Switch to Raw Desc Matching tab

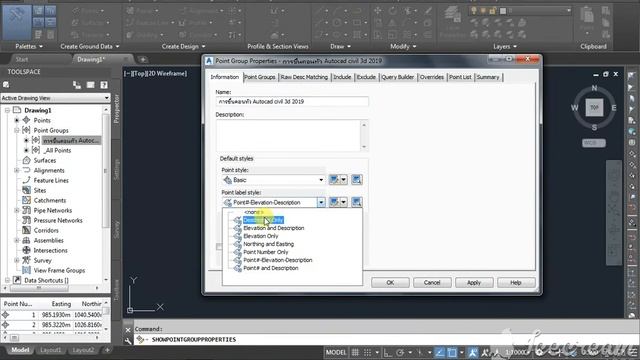pos(304,77)
